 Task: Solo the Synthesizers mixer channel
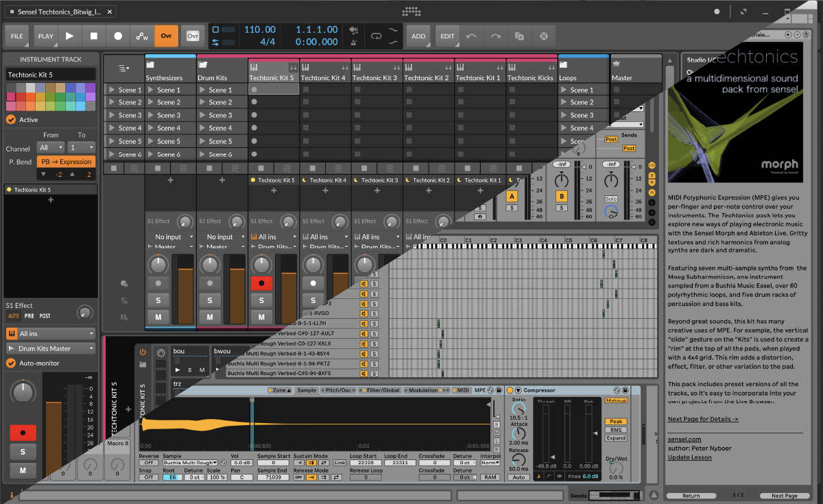pyautogui.click(x=158, y=300)
